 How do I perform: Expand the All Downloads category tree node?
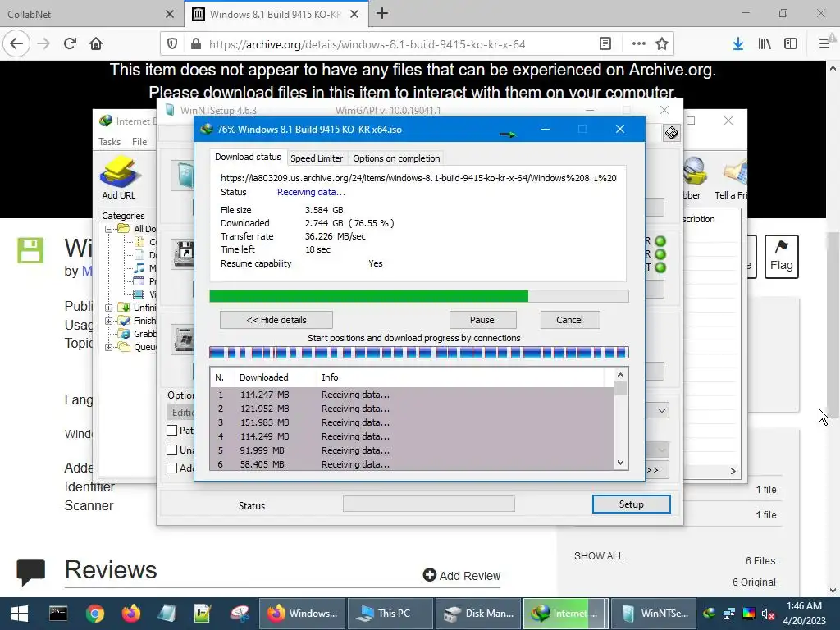coord(109,229)
